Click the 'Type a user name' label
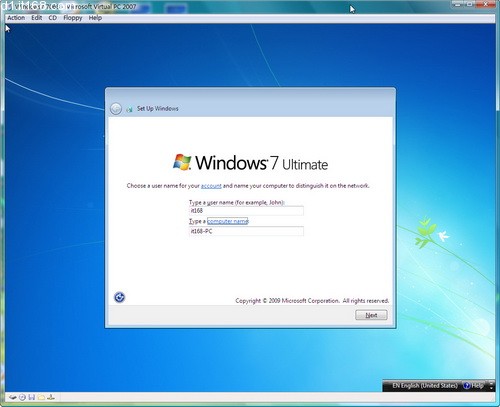The image size is (500, 407). (x=237, y=202)
